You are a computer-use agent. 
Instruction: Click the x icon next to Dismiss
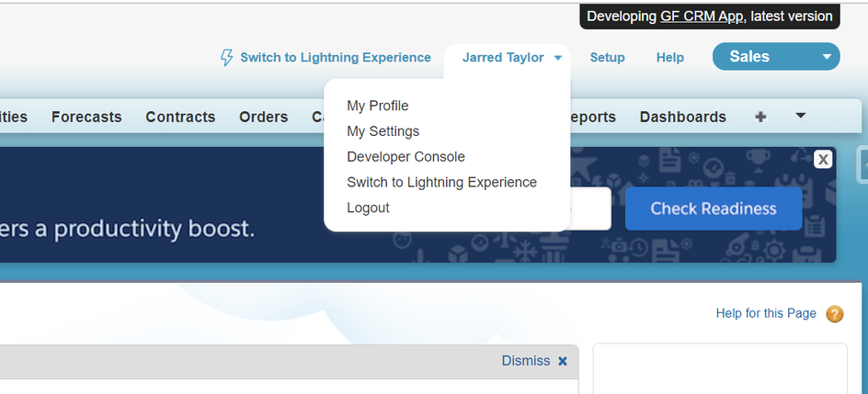point(563,361)
